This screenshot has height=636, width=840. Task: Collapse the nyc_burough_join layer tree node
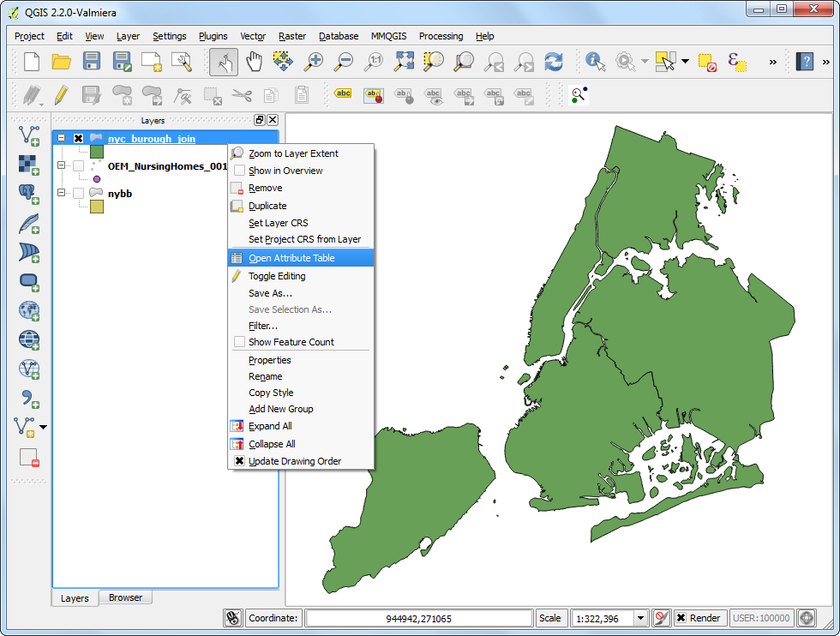point(62,138)
